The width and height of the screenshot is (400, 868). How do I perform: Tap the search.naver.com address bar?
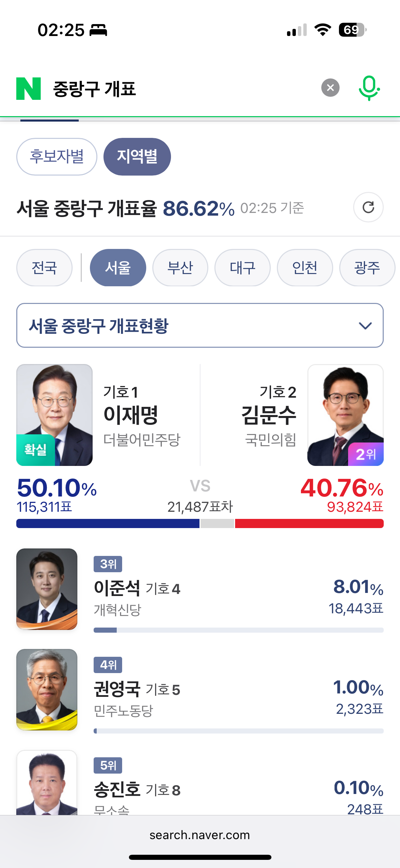click(200, 835)
